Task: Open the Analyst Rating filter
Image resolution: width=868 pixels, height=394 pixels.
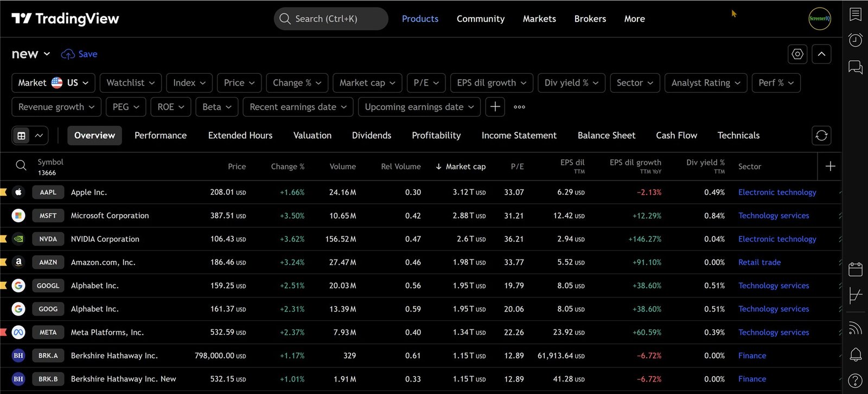Action: [706, 83]
